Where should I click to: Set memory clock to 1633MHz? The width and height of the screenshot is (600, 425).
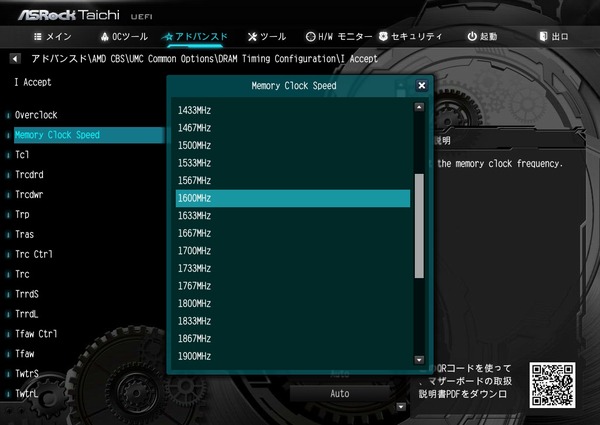(x=293, y=216)
